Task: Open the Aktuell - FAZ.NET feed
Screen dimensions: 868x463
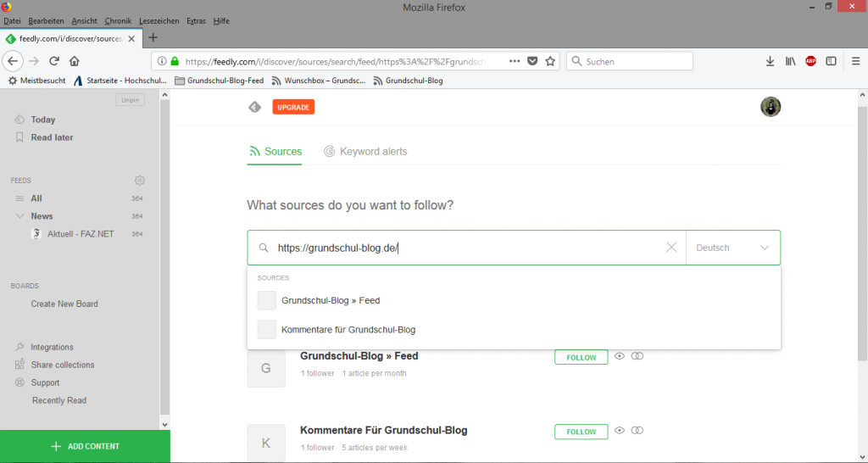Action: tap(81, 234)
